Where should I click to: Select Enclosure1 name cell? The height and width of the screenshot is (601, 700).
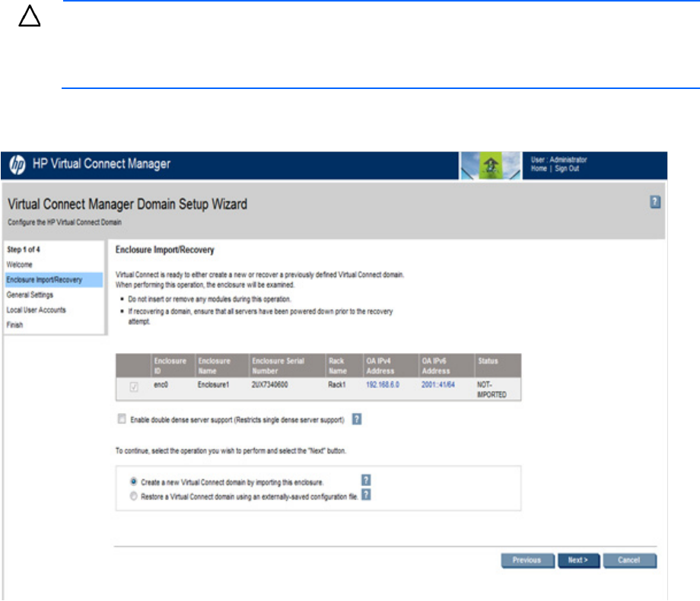tap(213, 384)
